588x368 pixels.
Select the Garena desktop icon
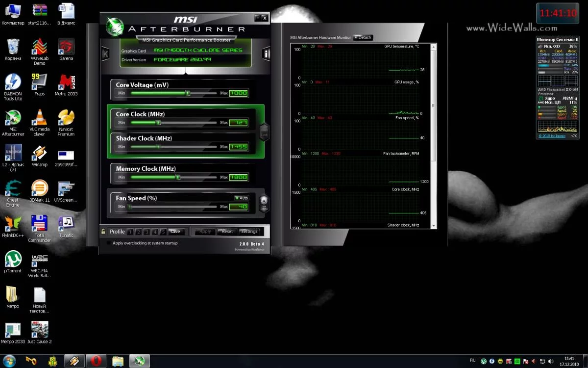coord(66,49)
